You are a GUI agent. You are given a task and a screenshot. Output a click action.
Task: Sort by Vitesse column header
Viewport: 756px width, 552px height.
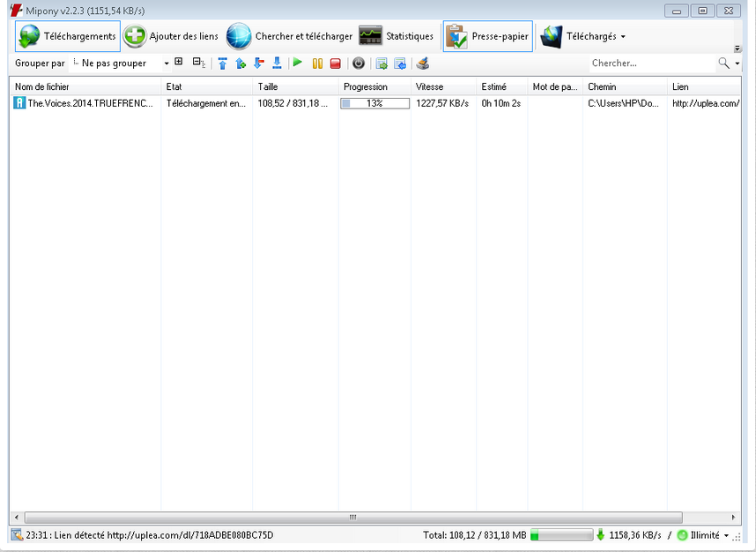[443, 86]
